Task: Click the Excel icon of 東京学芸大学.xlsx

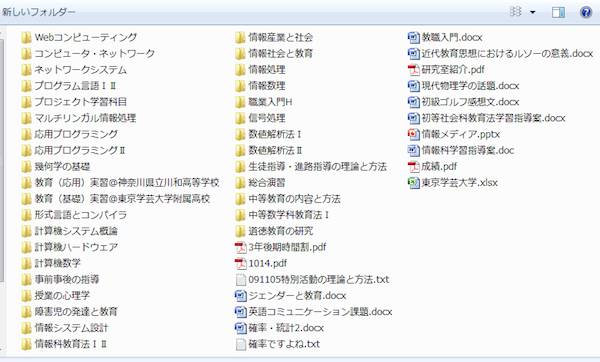Action: point(414,183)
